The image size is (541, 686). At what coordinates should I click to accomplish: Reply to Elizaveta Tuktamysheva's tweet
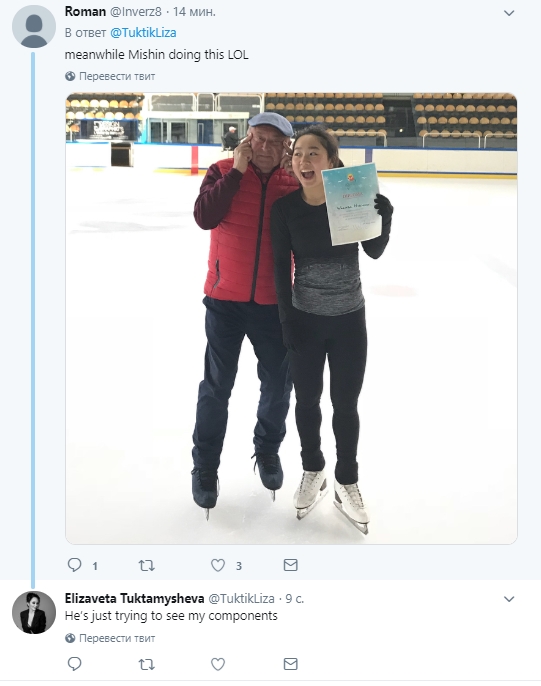(74, 664)
